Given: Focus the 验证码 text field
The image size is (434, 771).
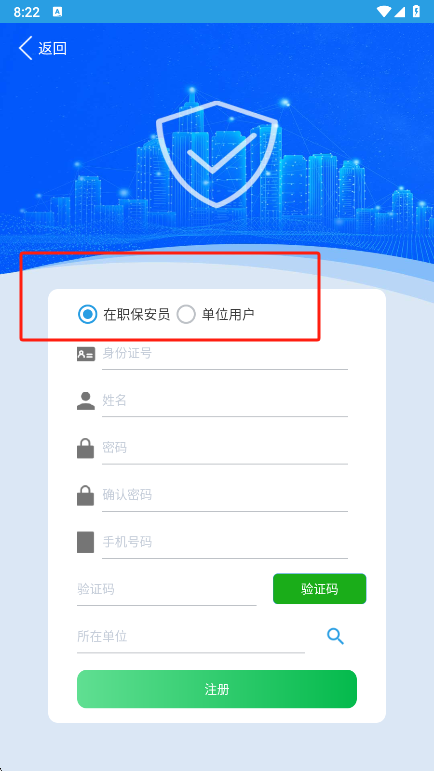Looking at the screenshot, I should [x=167, y=590].
